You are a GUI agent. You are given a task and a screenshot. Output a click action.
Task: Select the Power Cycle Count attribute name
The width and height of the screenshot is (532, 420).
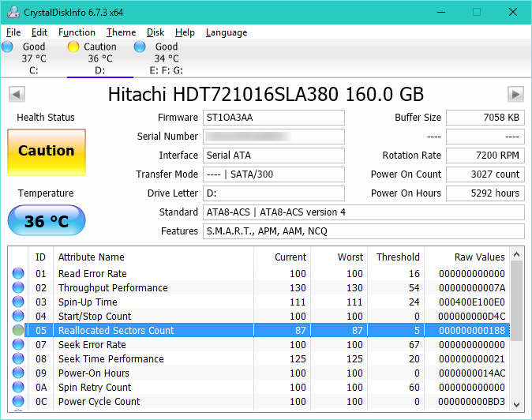[99, 402]
